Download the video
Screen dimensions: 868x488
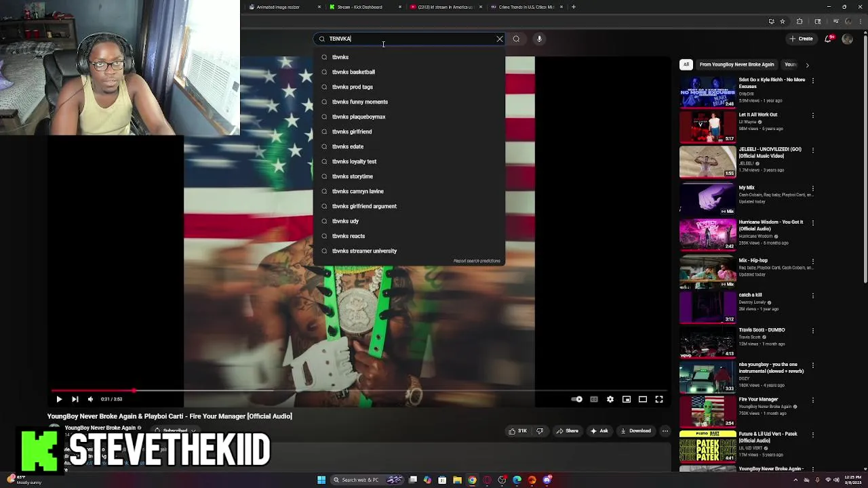coord(635,431)
